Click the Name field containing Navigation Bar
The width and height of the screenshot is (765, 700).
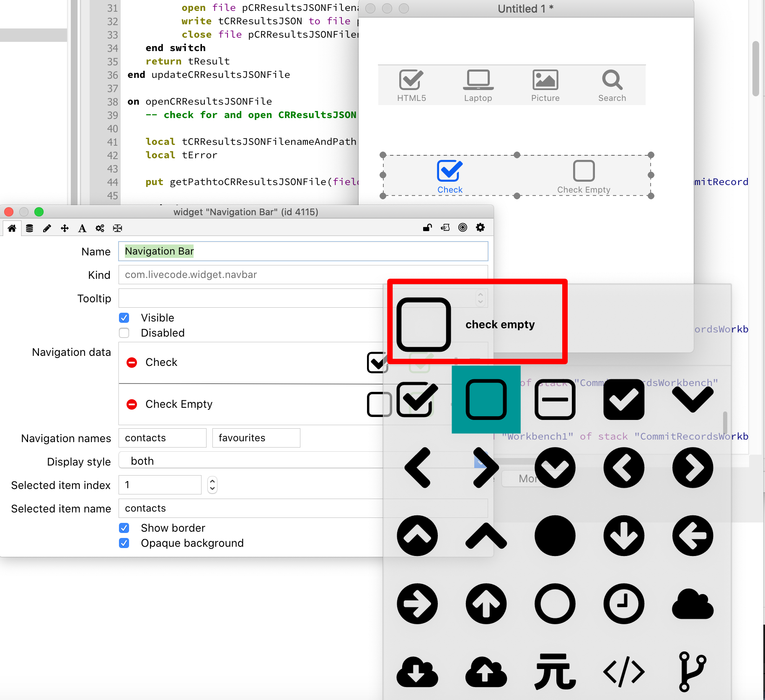click(303, 251)
